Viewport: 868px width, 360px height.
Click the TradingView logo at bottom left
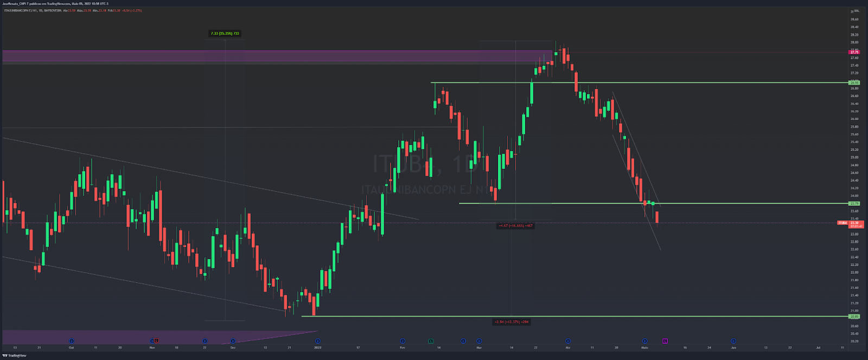tap(14, 356)
